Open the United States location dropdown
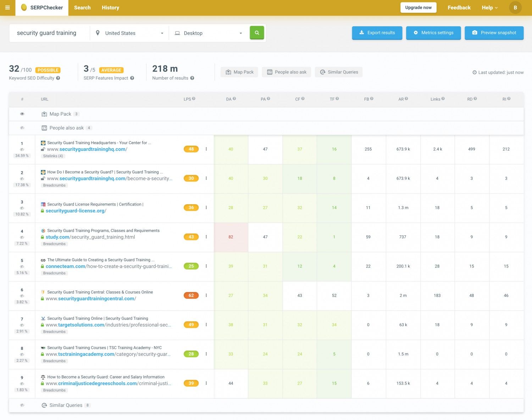The width and height of the screenshot is (532, 420). click(129, 33)
